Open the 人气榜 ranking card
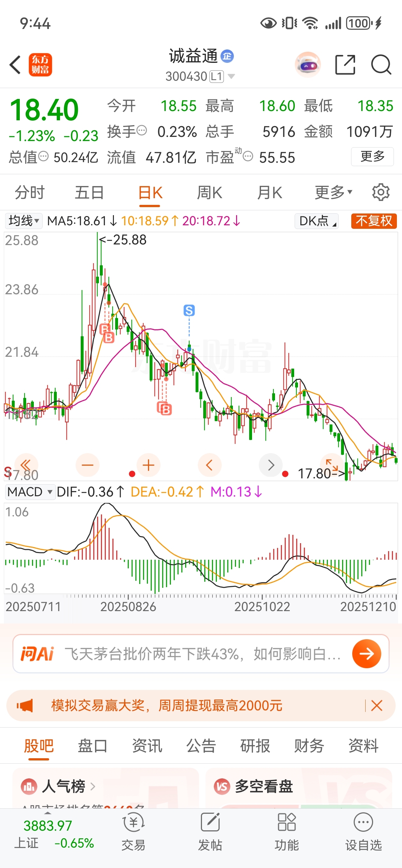The height and width of the screenshot is (868, 402). click(106, 788)
